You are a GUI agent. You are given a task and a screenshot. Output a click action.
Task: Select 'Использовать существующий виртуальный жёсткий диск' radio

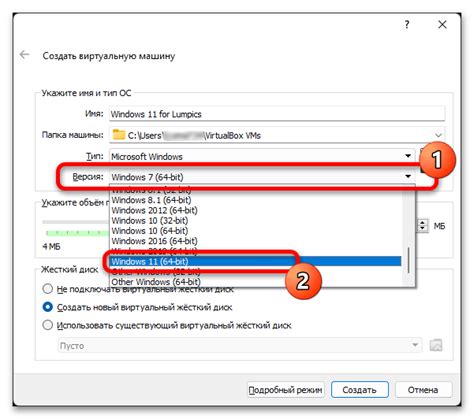[48, 325]
